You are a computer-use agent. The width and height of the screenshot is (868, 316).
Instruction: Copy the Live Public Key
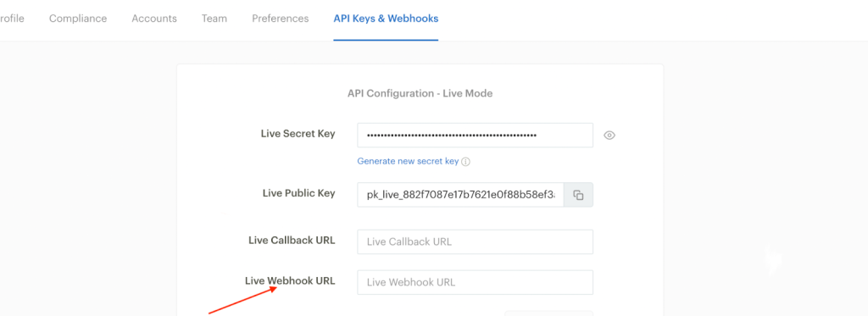click(578, 195)
